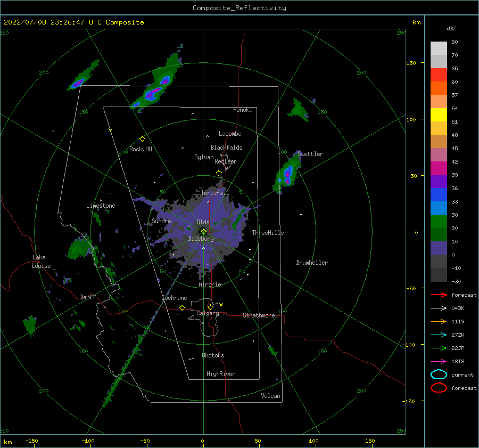This screenshot has height=448, width=479.
Task: Click the Drumheller label
Action: (x=312, y=263)
